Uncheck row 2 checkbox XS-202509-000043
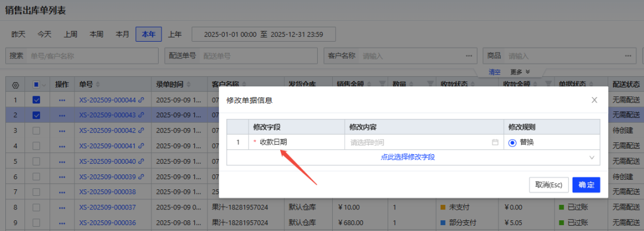 [36, 115]
